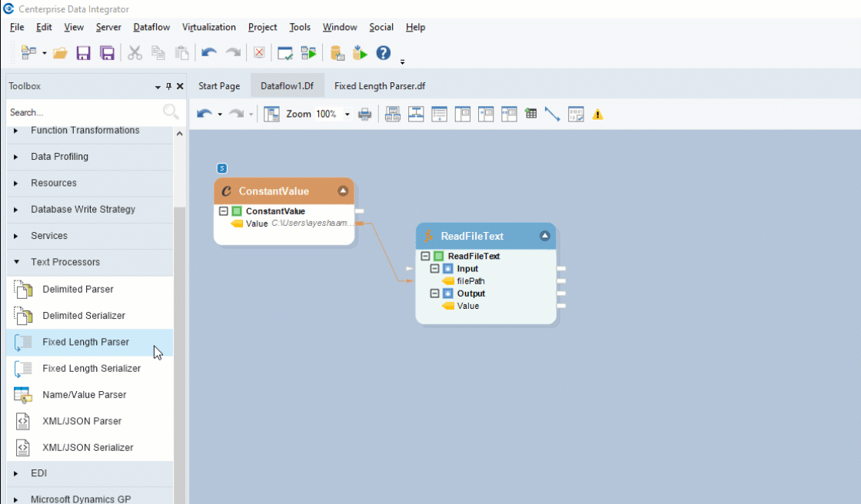Click the Open folder icon in main toolbar
Image resolution: width=861 pixels, height=504 pixels.
click(x=60, y=53)
